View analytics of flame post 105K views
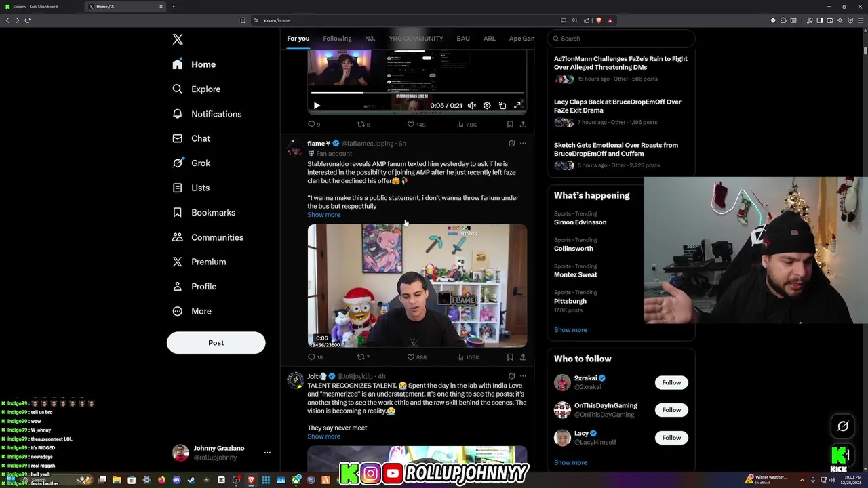The height and width of the screenshot is (488, 868). click(x=468, y=357)
